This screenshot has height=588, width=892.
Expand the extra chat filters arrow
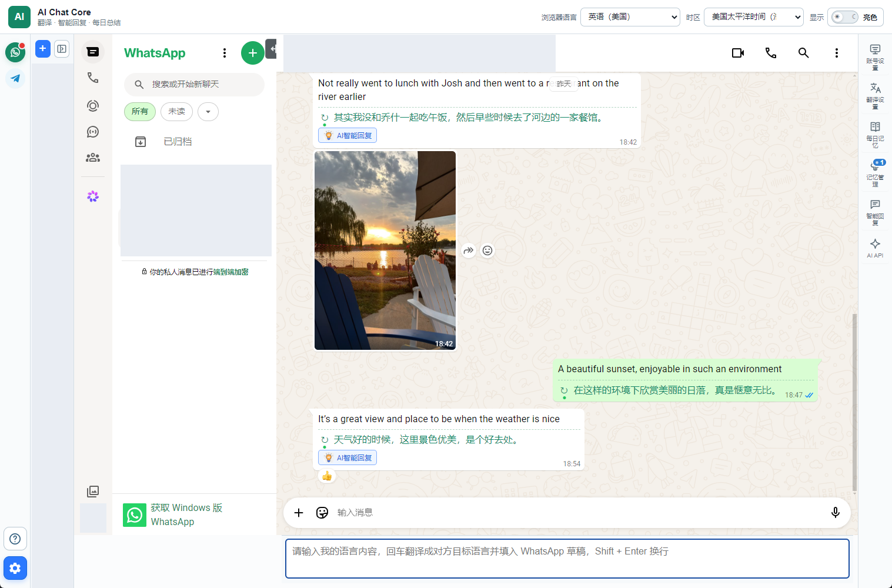click(x=208, y=112)
